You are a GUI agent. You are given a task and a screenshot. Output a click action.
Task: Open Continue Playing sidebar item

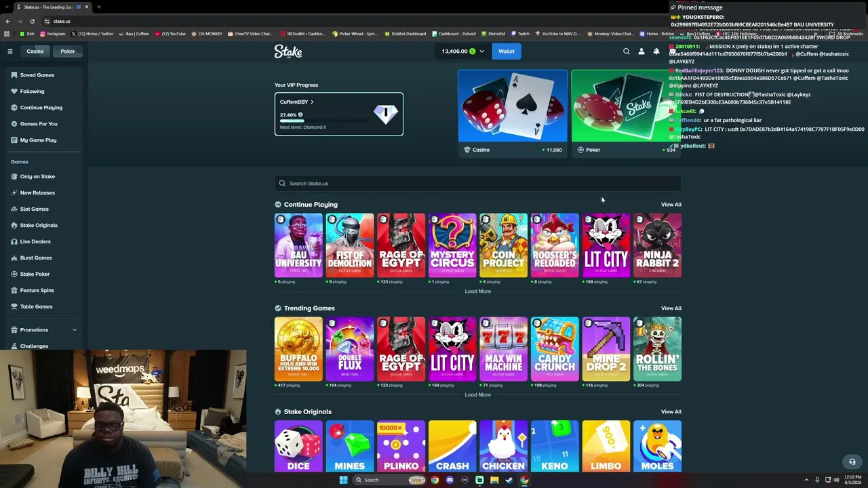(x=44, y=108)
